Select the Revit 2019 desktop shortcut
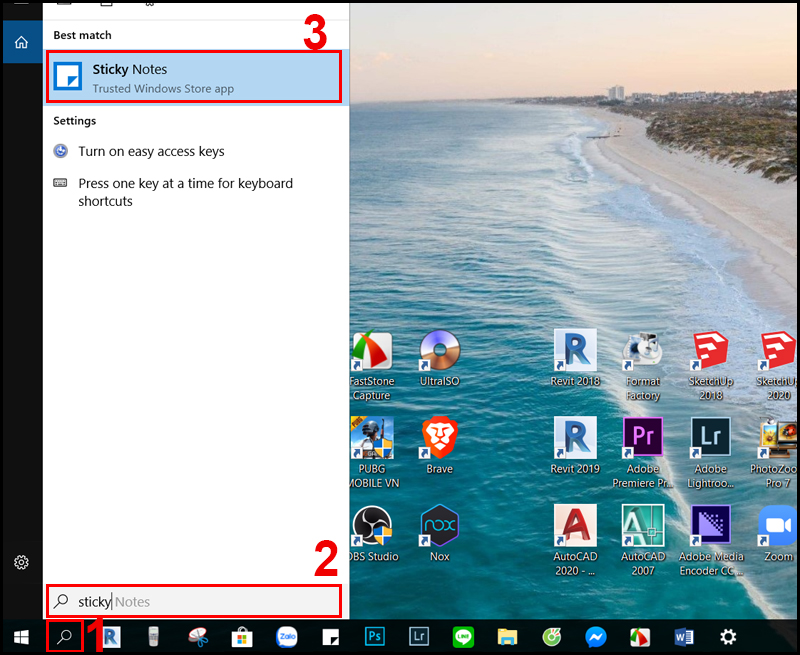Screen dimensions: 800x655 pos(575,446)
